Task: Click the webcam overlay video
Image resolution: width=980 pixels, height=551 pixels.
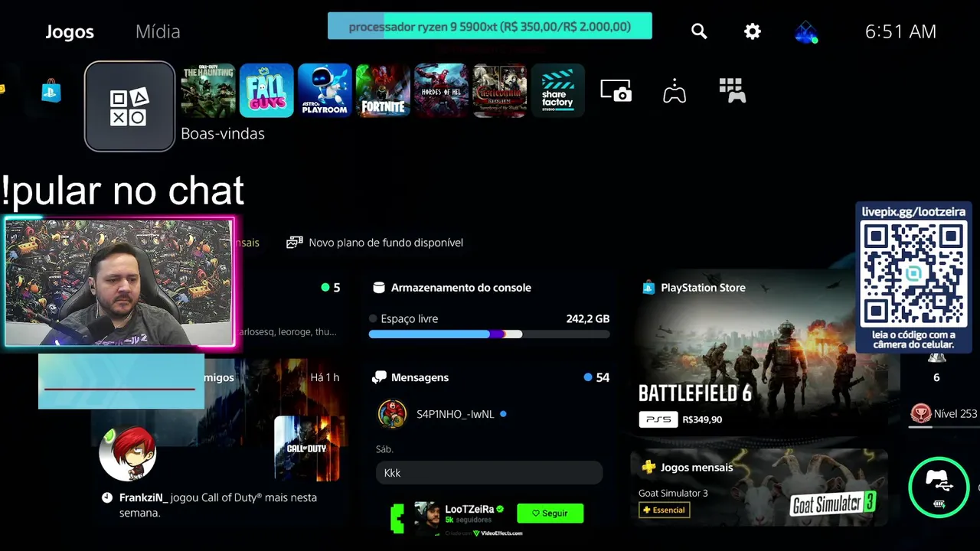Action: [119, 283]
